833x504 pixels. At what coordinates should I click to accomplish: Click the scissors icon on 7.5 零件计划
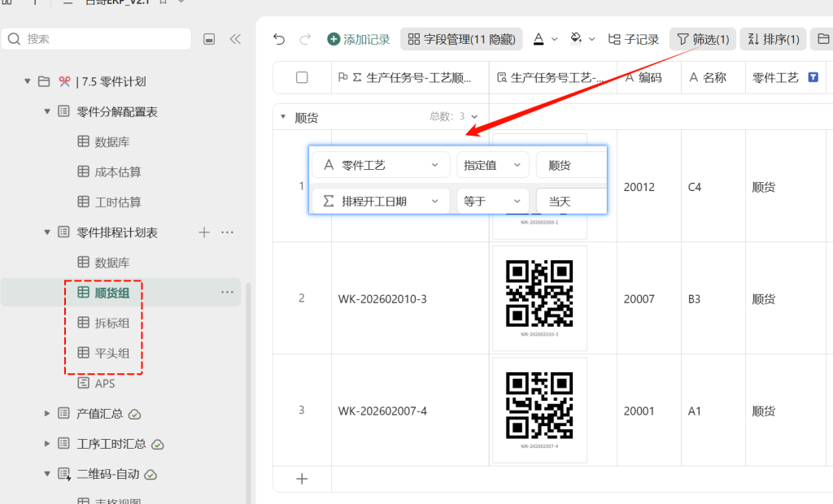64,81
